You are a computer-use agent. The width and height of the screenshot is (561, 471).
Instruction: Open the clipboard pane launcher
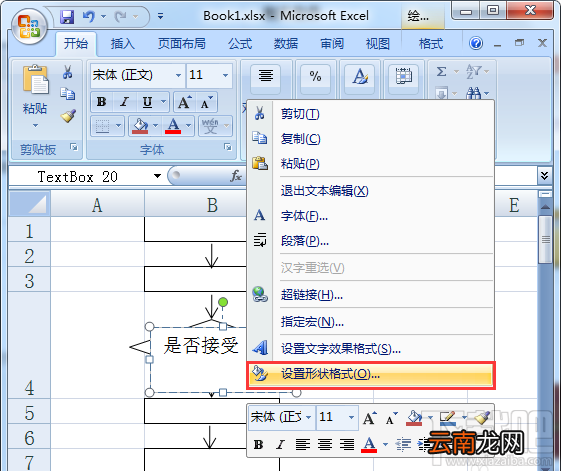coord(74,147)
